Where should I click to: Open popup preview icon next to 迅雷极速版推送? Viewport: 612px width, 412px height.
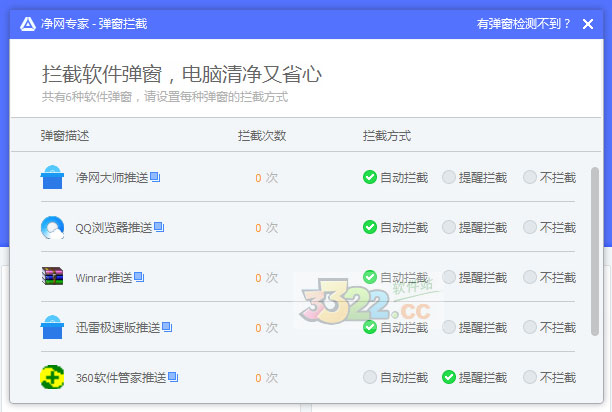point(167,327)
